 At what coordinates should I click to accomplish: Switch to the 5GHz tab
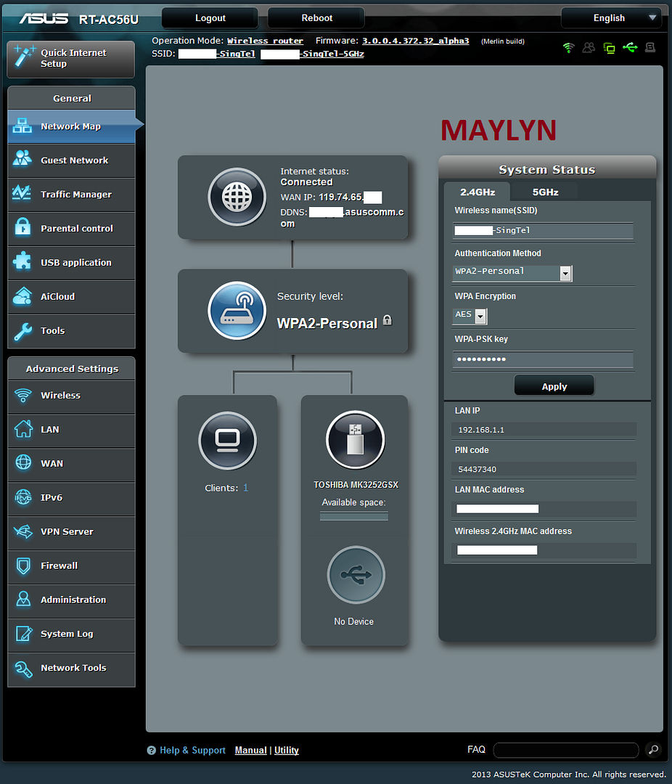pos(545,192)
